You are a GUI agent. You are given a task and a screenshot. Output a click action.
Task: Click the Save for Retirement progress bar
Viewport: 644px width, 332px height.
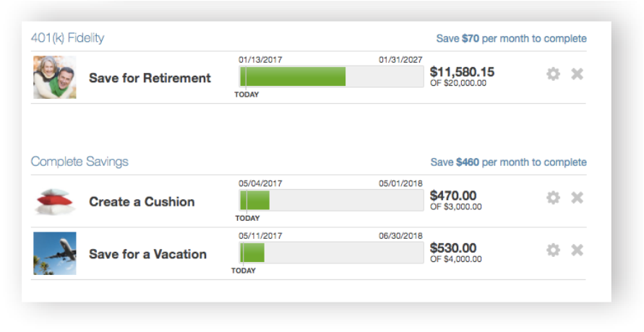pyautogui.click(x=330, y=77)
